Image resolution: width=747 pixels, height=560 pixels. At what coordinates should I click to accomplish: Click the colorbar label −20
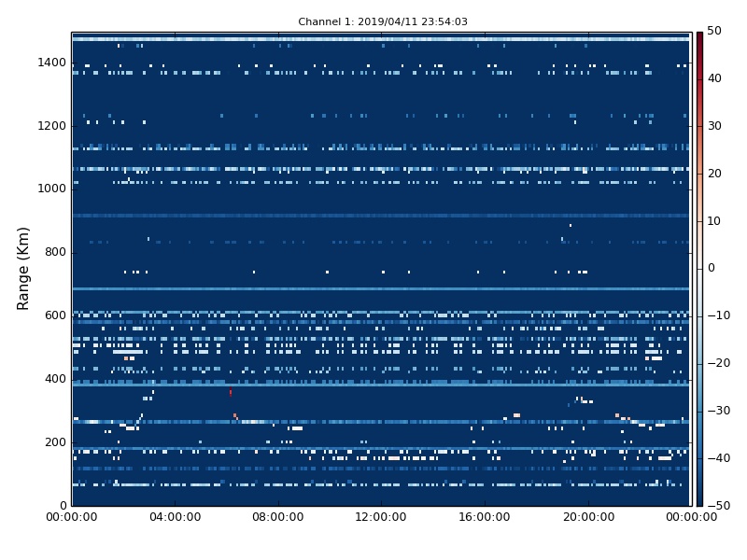[x=718, y=363]
